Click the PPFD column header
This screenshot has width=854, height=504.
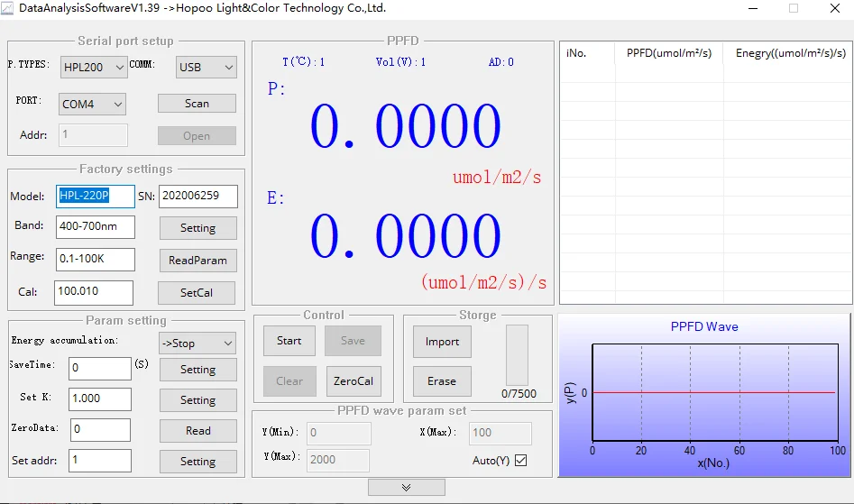click(x=669, y=53)
